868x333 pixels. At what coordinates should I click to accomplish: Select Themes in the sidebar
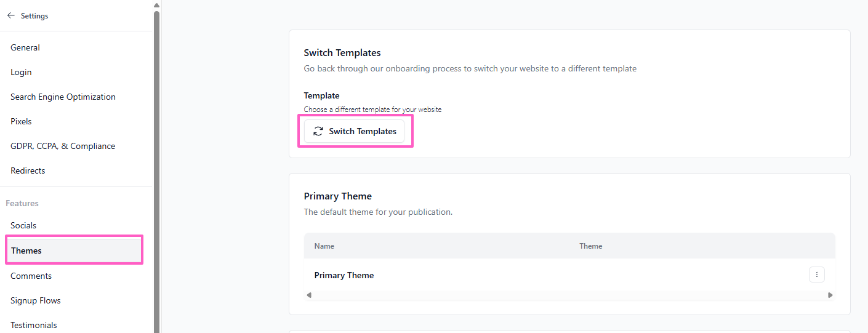pos(26,251)
